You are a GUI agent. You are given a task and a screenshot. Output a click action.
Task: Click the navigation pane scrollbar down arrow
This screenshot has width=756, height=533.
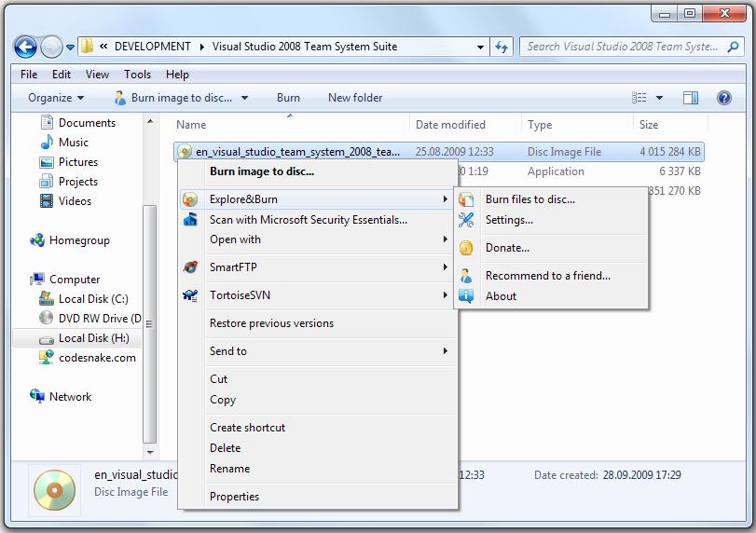point(150,452)
